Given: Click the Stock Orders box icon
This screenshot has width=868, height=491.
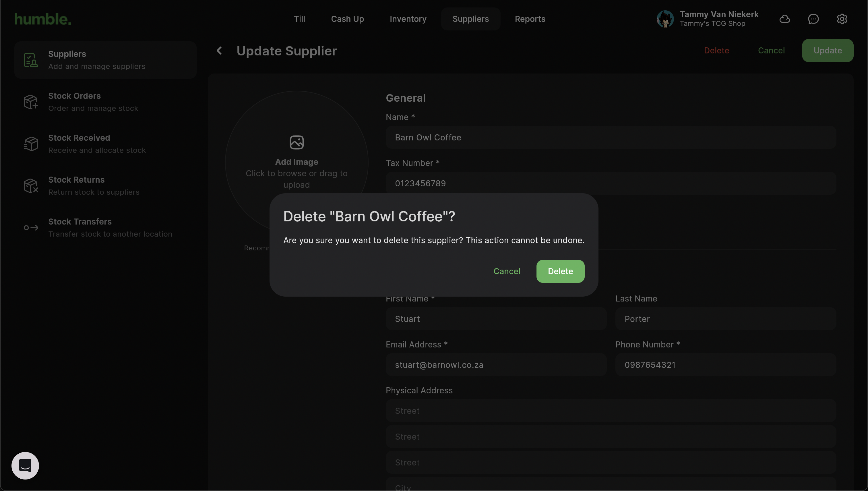Looking at the screenshot, I should point(31,102).
